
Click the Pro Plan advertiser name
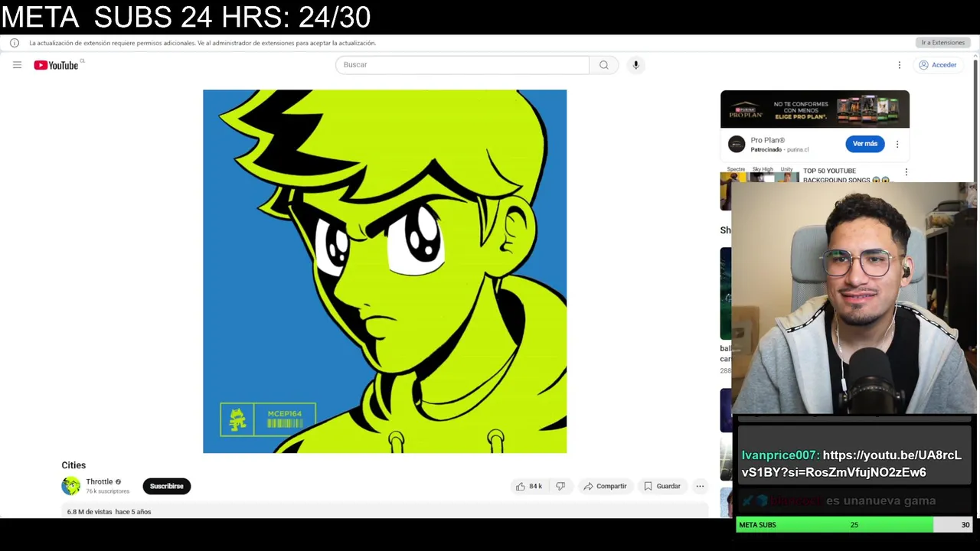click(x=768, y=140)
